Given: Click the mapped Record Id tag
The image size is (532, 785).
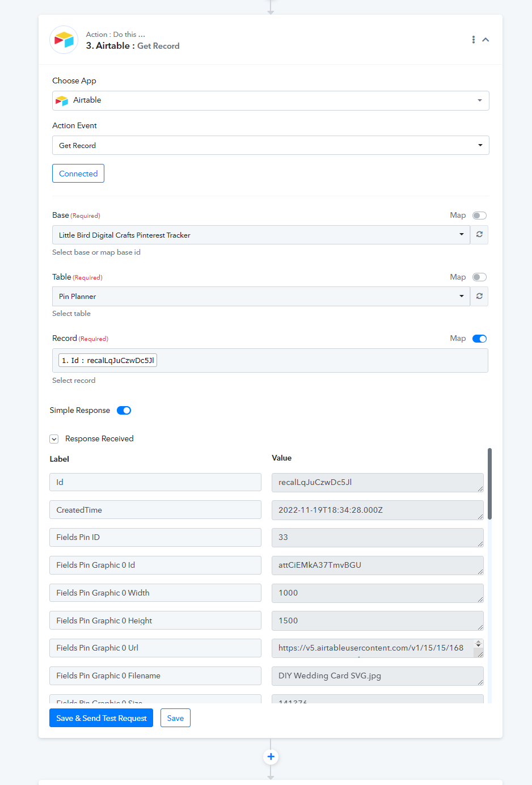Looking at the screenshot, I should (x=108, y=360).
